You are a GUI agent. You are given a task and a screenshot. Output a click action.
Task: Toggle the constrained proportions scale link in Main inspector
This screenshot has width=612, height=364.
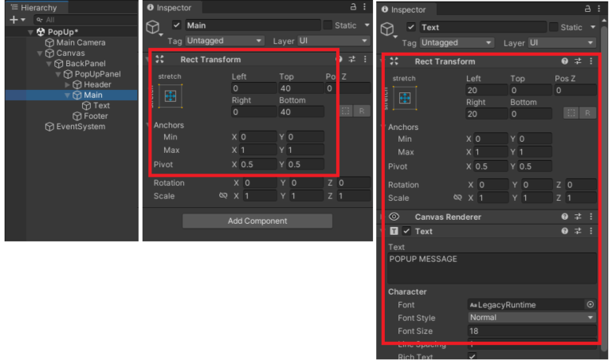[x=224, y=196]
